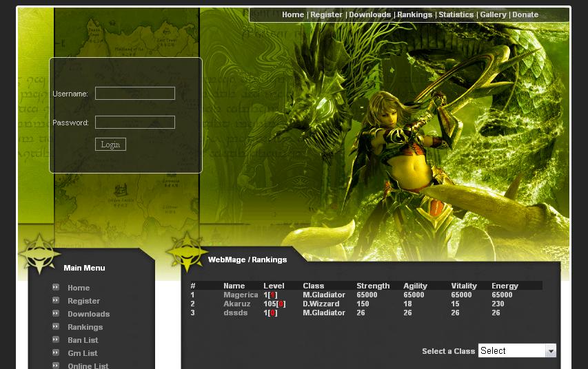Open Home link in Main Menu

[x=79, y=288]
